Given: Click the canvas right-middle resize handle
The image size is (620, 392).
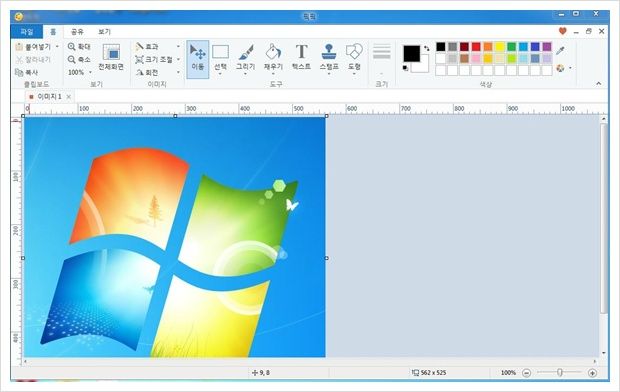Looking at the screenshot, I should (x=326, y=258).
